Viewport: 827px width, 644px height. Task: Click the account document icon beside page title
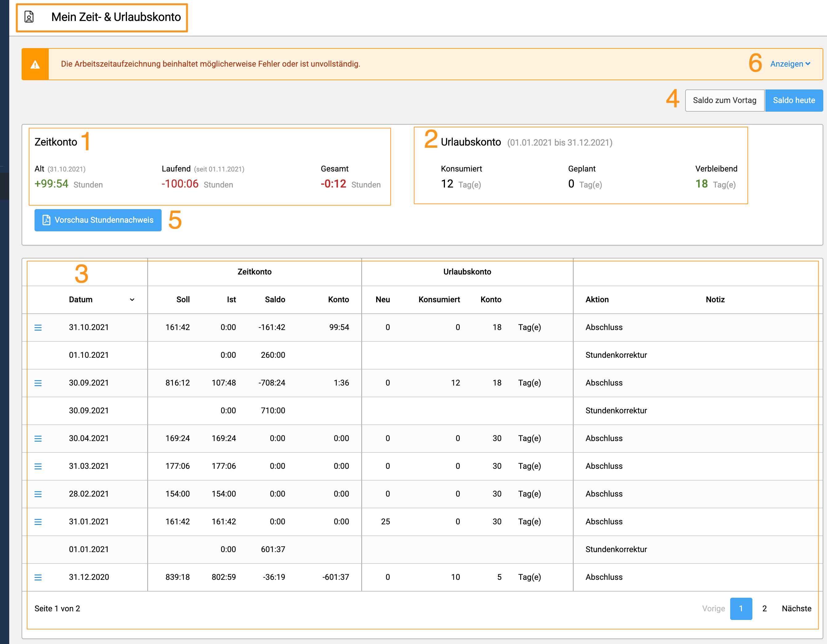click(x=29, y=17)
